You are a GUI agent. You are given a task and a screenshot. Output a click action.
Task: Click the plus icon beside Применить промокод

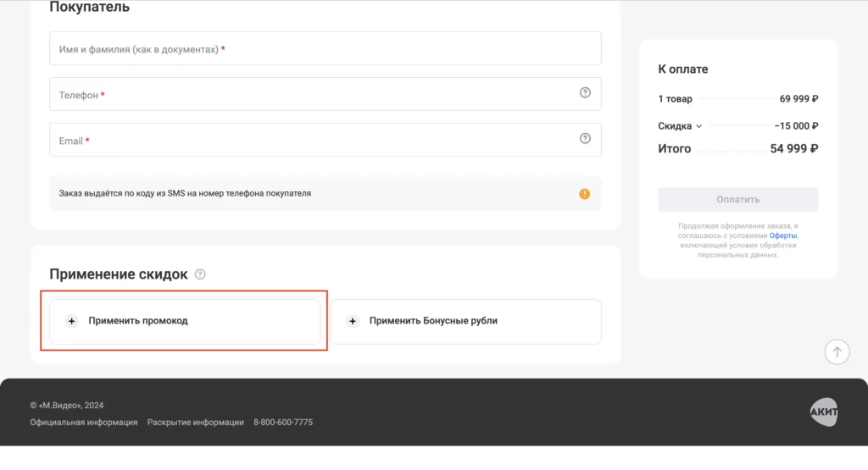coord(72,321)
